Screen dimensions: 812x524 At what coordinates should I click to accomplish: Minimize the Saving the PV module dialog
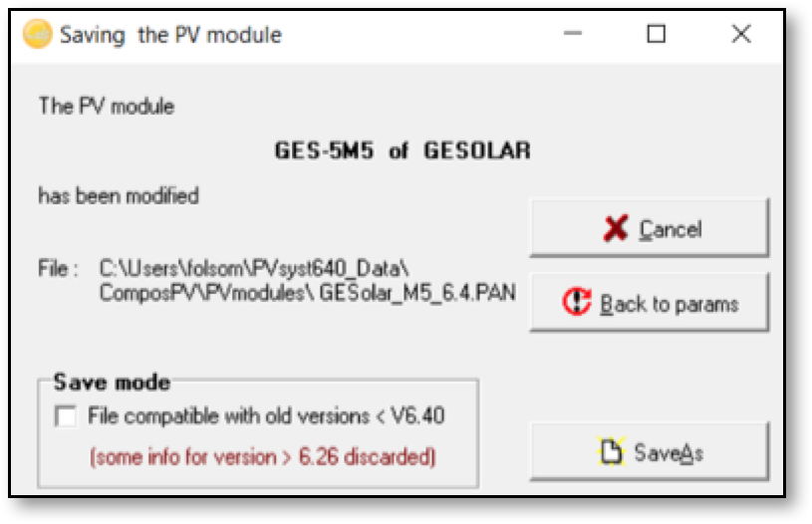click(573, 34)
